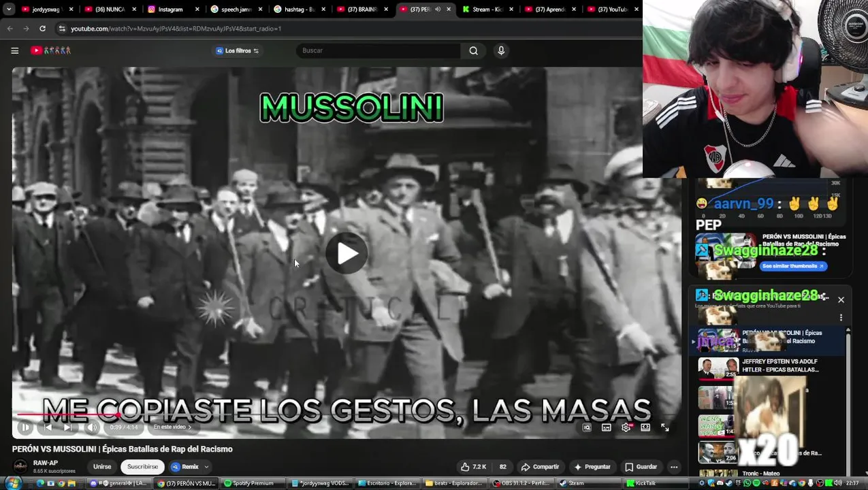Image resolution: width=868 pixels, height=490 pixels.
Task: Close the playlist panel with X
Action: pyautogui.click(x=841, y=299)
